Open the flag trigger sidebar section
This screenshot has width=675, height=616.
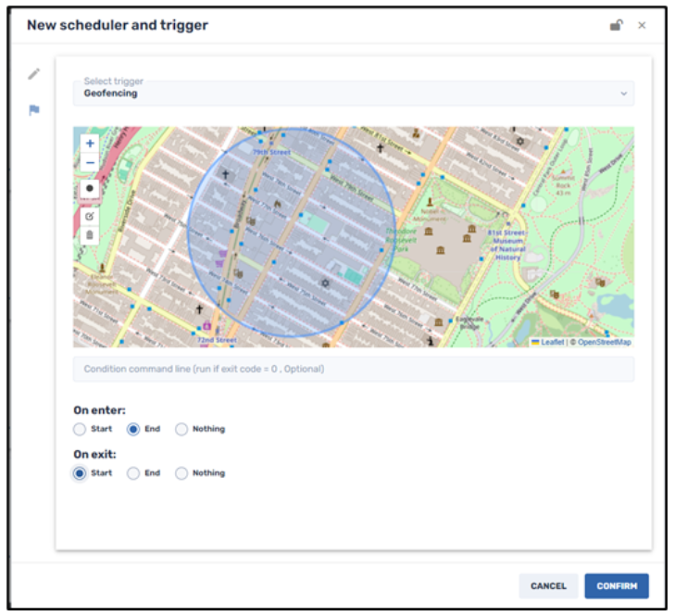34,110
